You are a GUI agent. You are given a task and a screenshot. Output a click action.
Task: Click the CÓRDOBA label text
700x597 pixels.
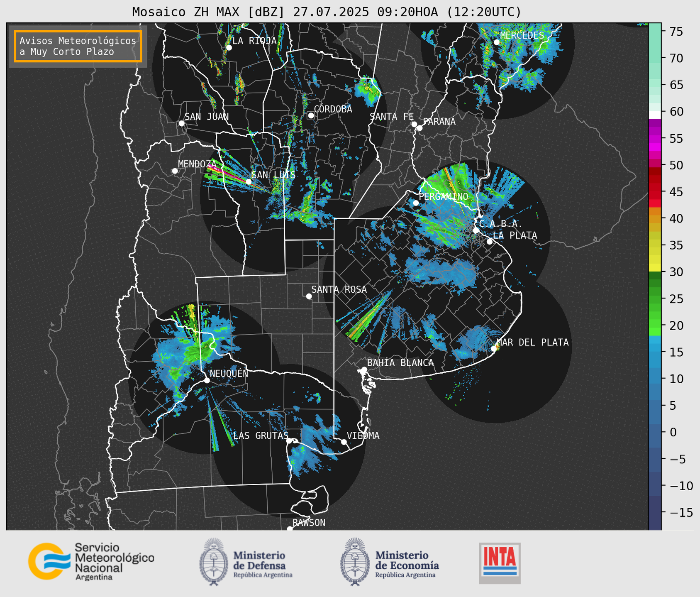(x=333, y=109)
